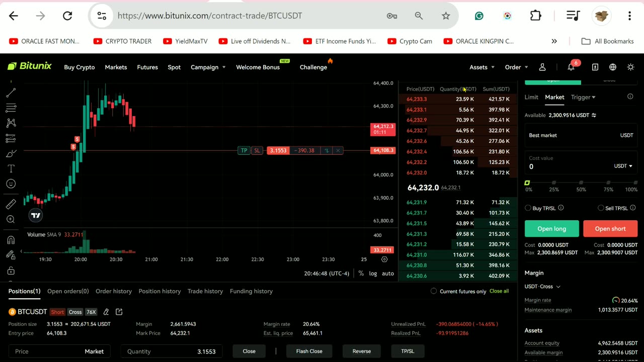This screenshot has height=362, width=644.
Task: Open the USDT-Cross margin mode dropdown
Action: coord(542,287)
